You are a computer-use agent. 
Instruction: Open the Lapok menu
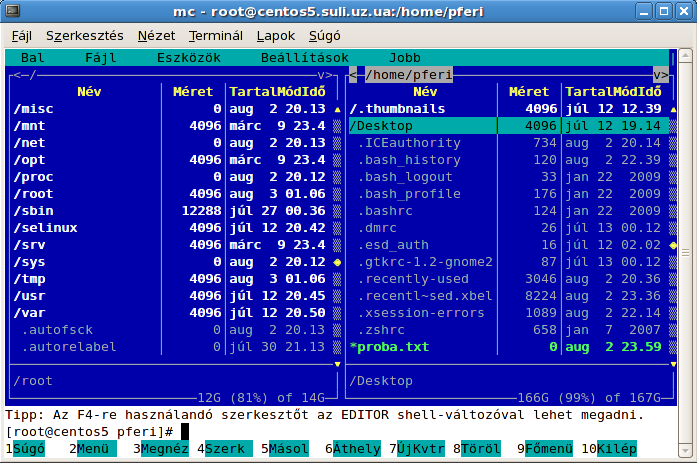(276, 34)
